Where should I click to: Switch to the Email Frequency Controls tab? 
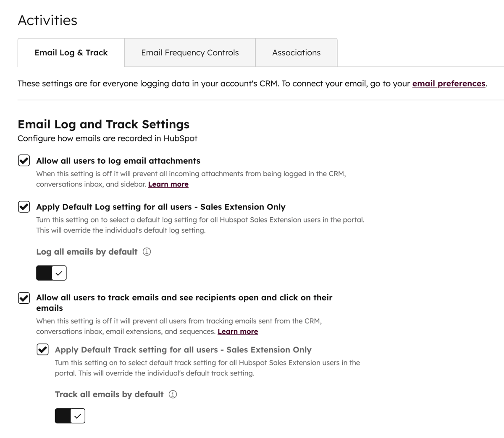[x=190, y=52]
